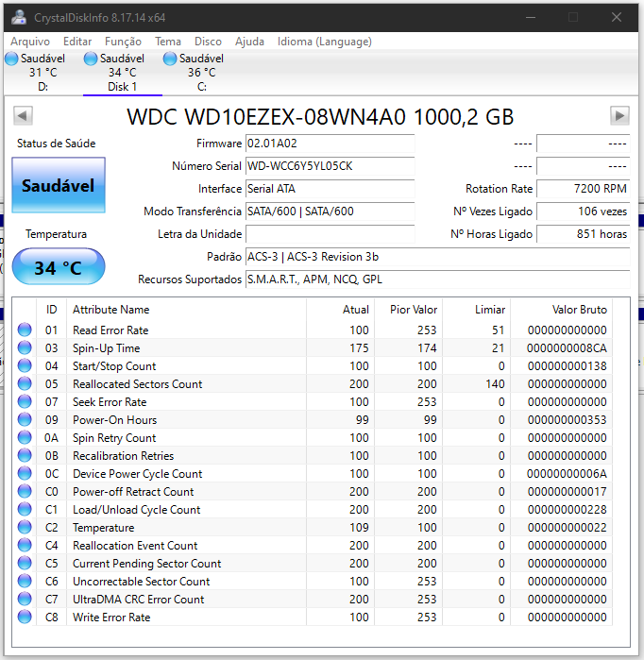Screen dimensions: 644x660
Task: Click the Attribute Name column header
Action: click(186, 310)
